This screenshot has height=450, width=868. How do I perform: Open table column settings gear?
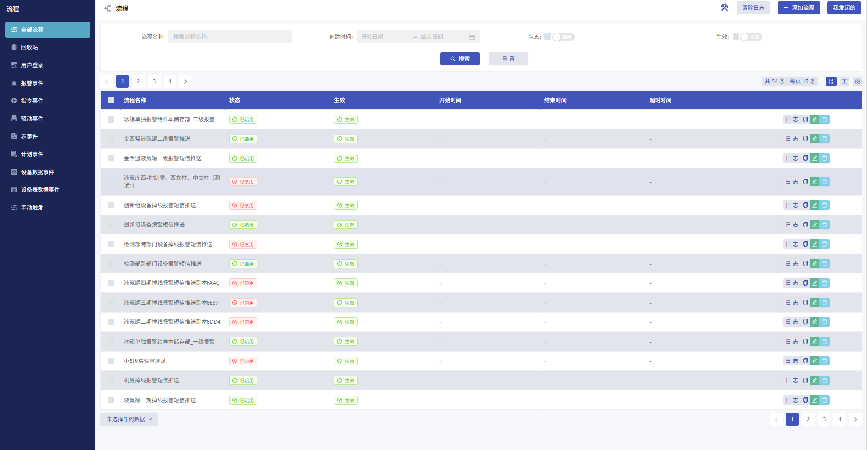pyautogui.click(x=857, y=81)
